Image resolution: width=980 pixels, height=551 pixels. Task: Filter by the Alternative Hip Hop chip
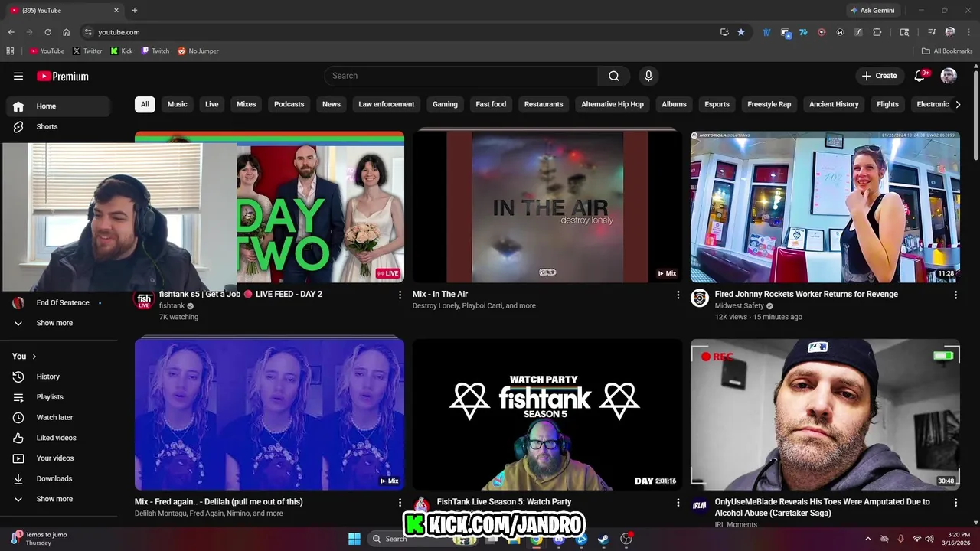[x=612, y=104]
